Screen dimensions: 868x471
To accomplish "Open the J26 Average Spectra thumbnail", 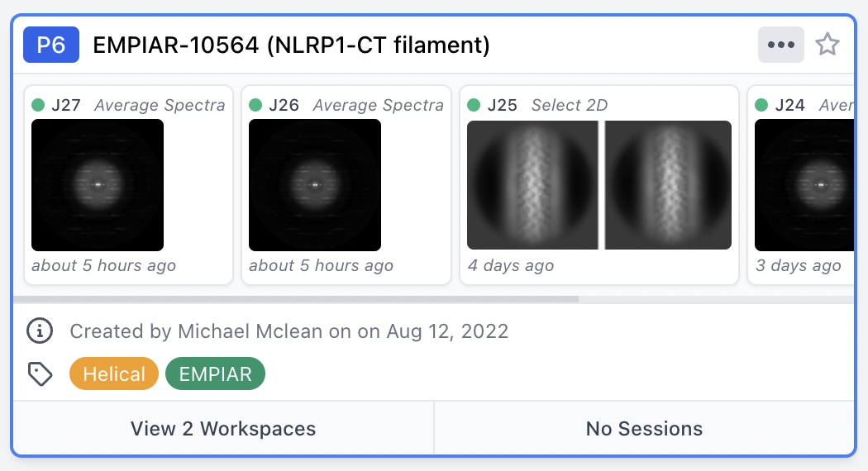I will [x=315, y=185].
